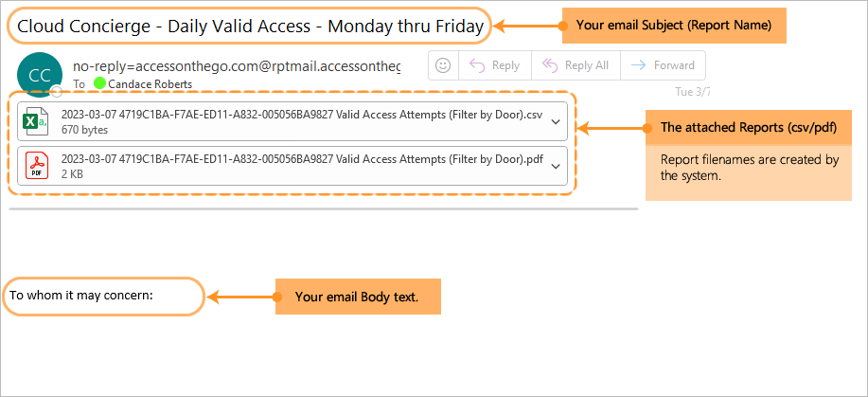
Task: Click the Reply All button label
Action: [587, 65]
